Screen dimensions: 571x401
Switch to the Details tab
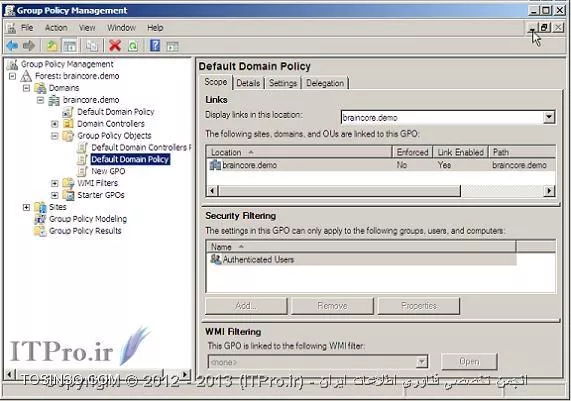point(248,83)
